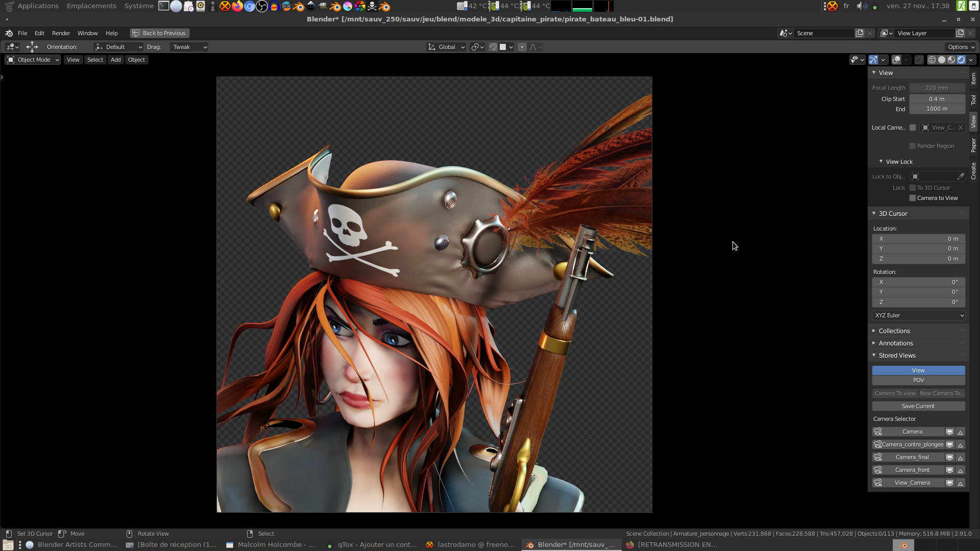This screenshot has height=551, width=980.
Task: Click the scene browse icon
Action: coord(786,33)
